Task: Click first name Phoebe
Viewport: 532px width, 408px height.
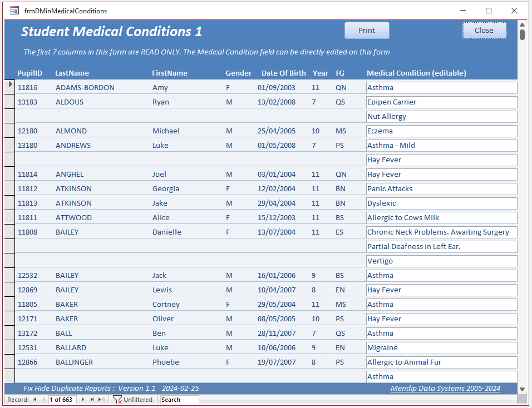Action: 166,362
